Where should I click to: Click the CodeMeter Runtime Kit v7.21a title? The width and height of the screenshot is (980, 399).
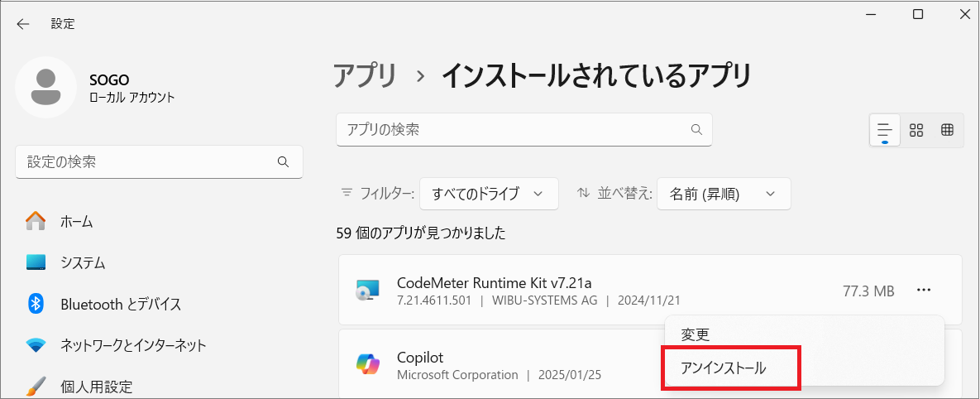(x=495, y=282)
